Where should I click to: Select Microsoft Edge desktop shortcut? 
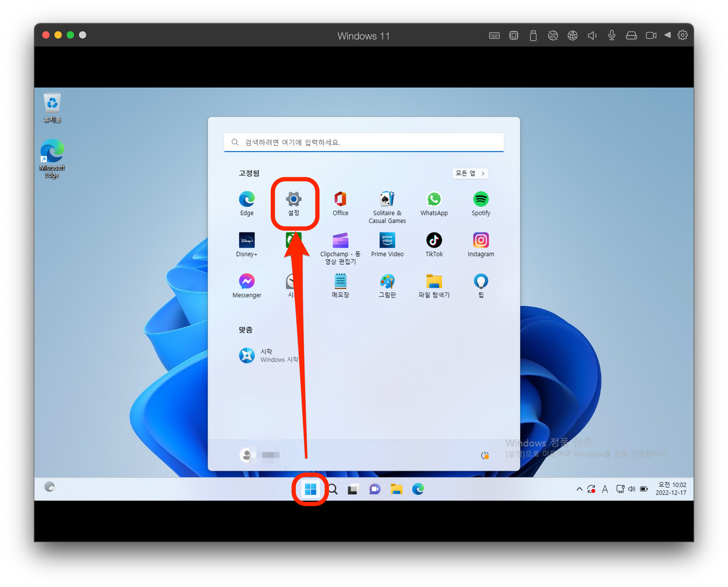[52, 159]
